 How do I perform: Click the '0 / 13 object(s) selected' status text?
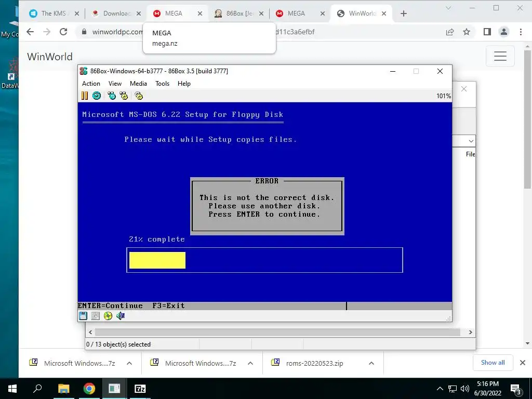click(118, 344)
